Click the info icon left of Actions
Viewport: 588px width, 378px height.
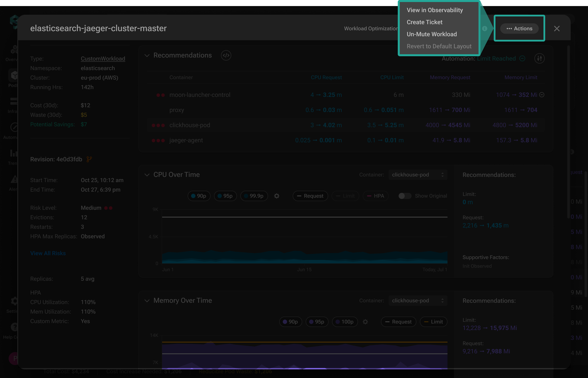(x=484, y=29)
